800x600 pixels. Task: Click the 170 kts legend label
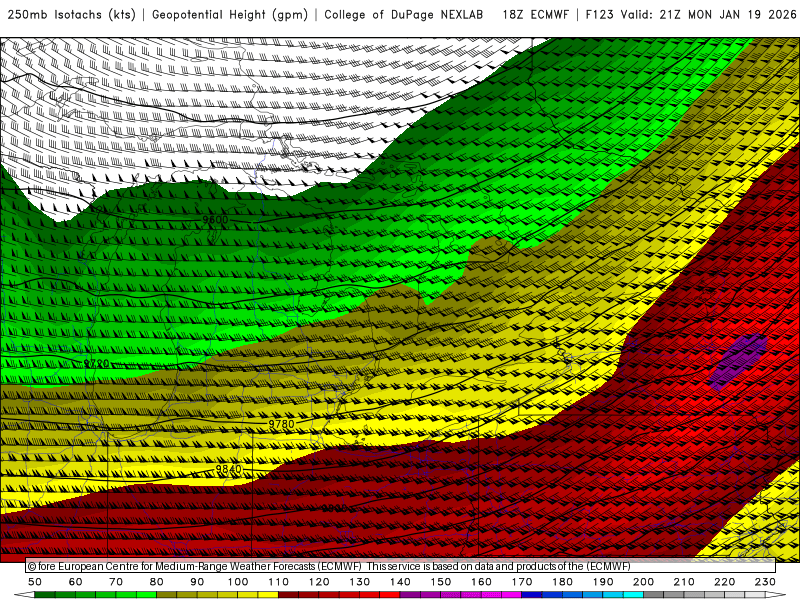click(522, 582)
